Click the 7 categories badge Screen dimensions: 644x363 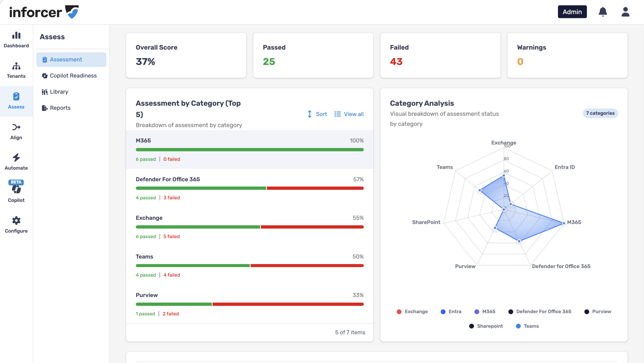[600, 113]
